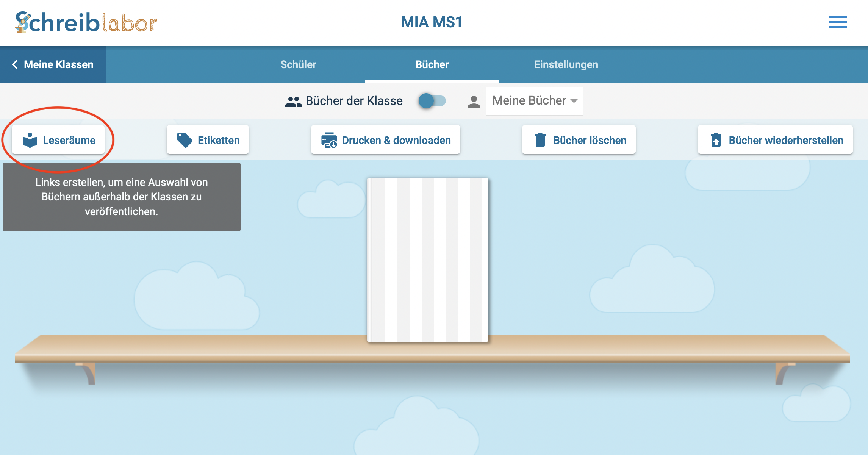Click the MIA MS1 class title
Viewport: 868px width, 455px height.
click(x=432, y=22)
